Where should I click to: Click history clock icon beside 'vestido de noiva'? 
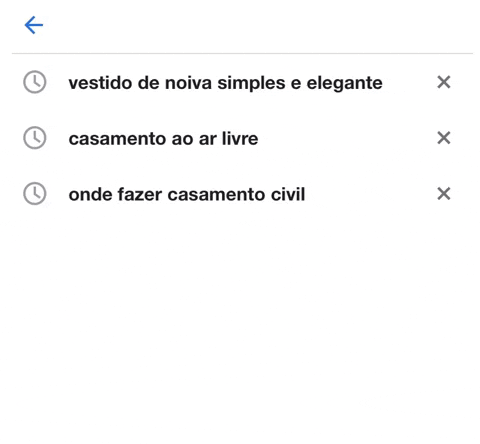click(x=35, y=82)
